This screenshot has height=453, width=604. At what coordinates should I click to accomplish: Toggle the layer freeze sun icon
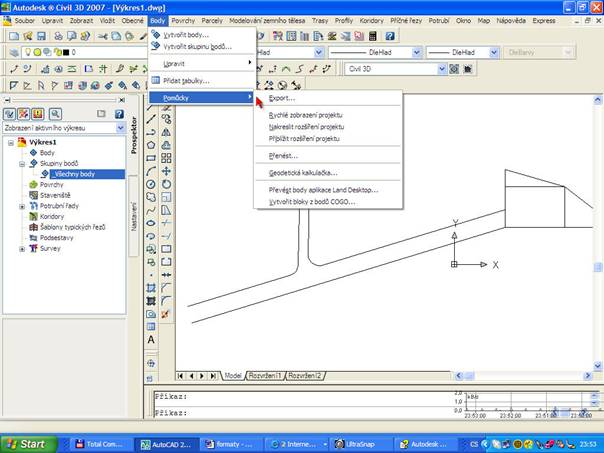click(37, 52)
